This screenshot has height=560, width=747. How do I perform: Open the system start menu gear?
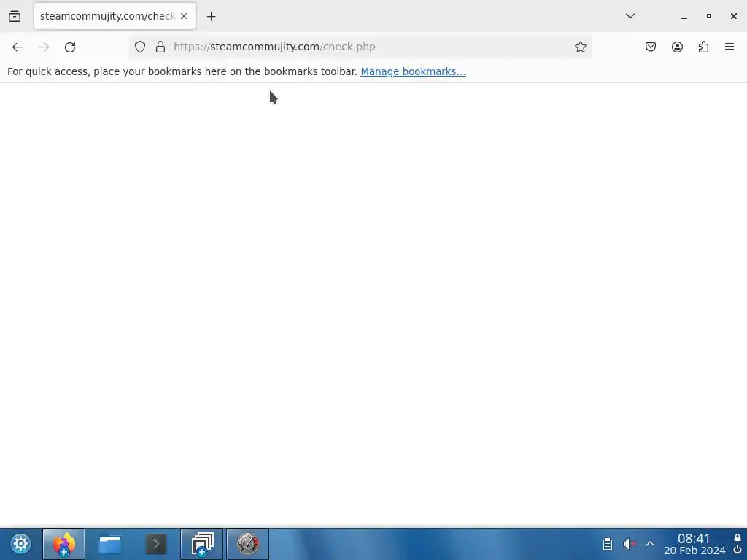pyautogui.click(x=20, y=544)
